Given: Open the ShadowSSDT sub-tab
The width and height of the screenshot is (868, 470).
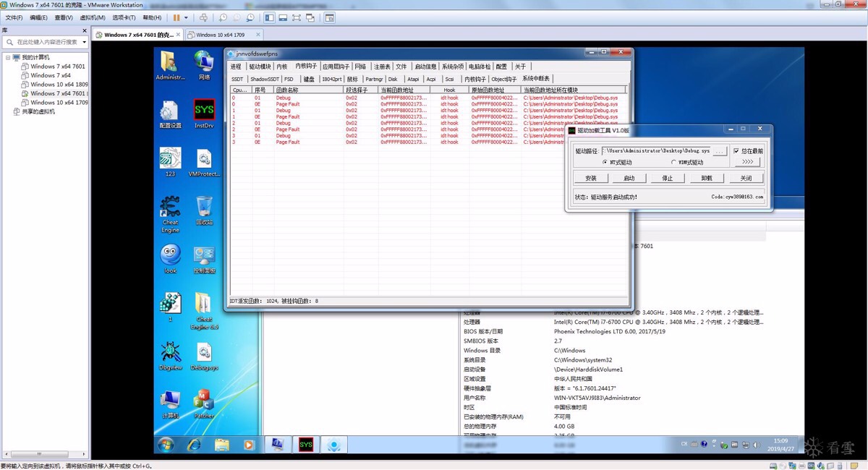Looking at the screenshot, I should tap(264, 79).
